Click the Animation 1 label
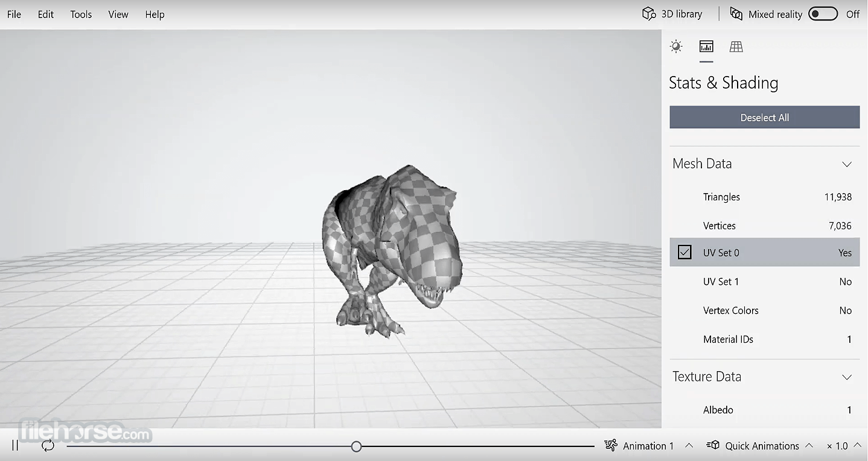The width and height of the screenshot is (868, 461). click(x=648, y=446)
